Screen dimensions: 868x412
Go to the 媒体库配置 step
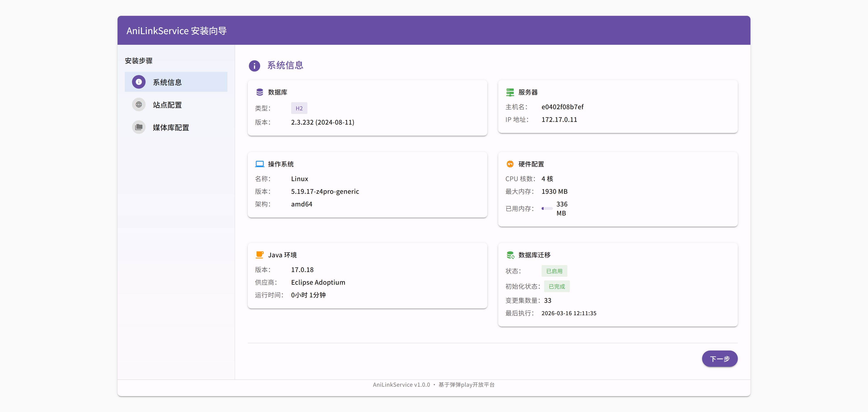point(171,128)
